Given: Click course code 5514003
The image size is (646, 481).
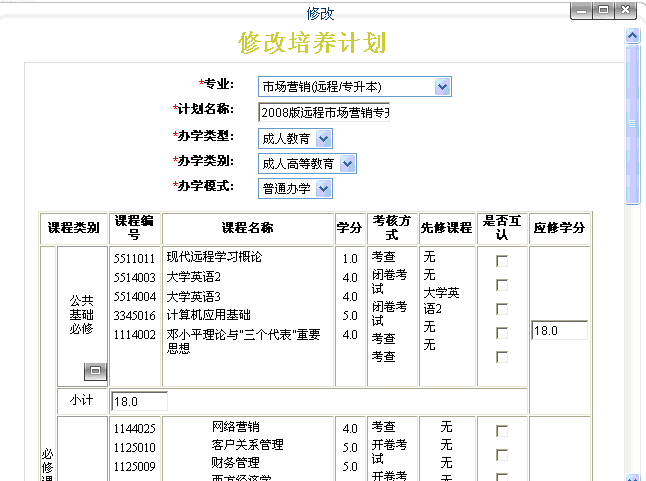Looking at the screenshot, I should click(134, 278).
